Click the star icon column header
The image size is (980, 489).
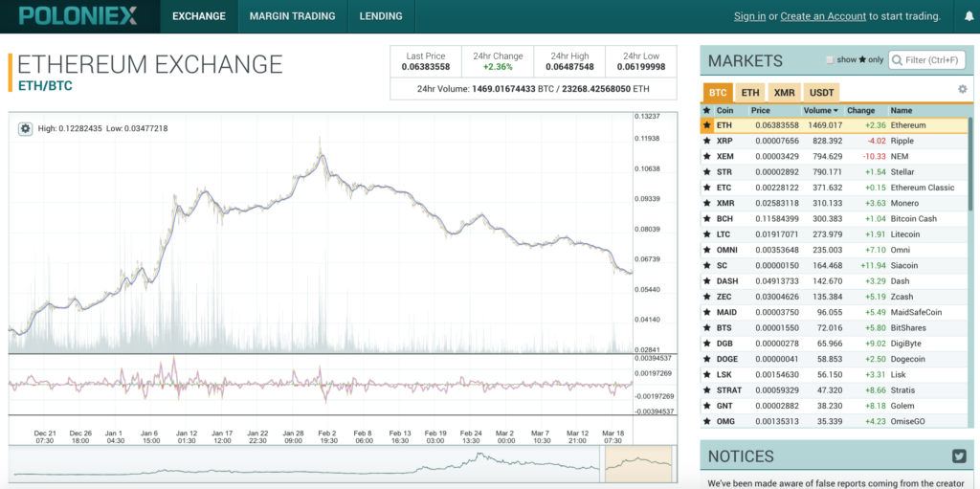coord(707,110)
